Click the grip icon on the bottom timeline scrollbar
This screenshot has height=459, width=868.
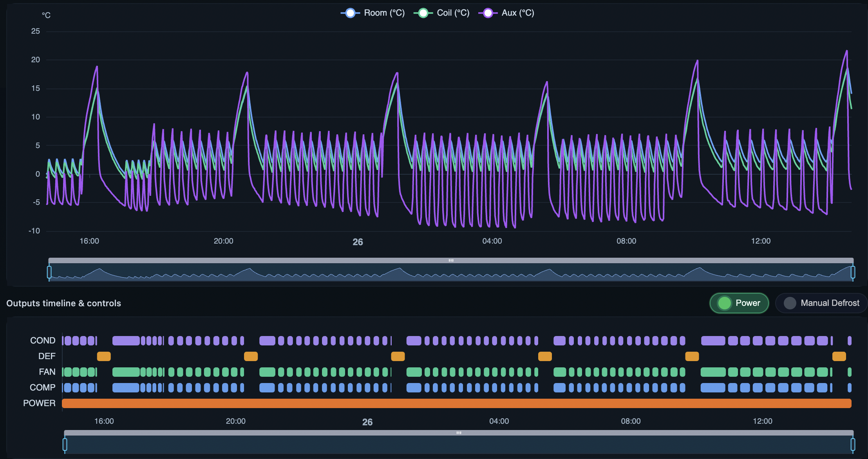[459, 432]
